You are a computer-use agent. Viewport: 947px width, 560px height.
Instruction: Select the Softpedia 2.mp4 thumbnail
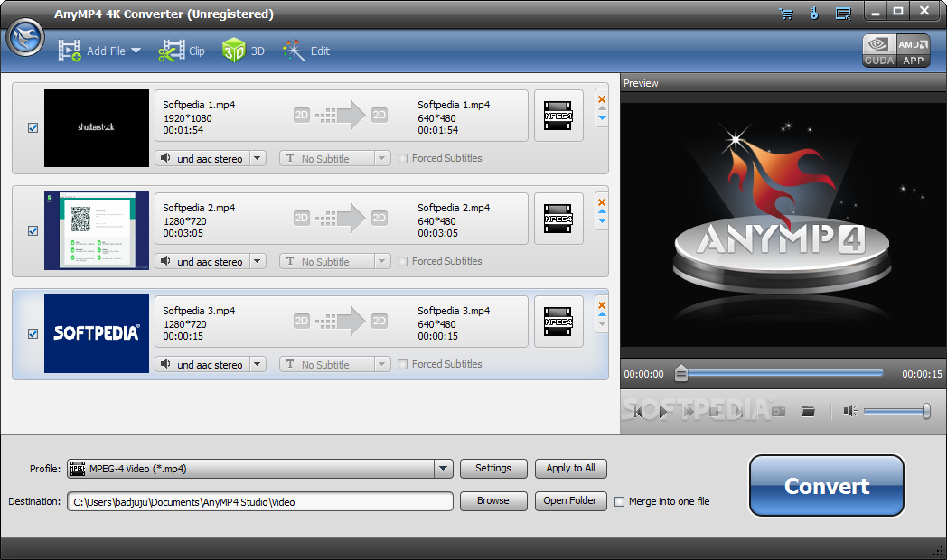97,230
